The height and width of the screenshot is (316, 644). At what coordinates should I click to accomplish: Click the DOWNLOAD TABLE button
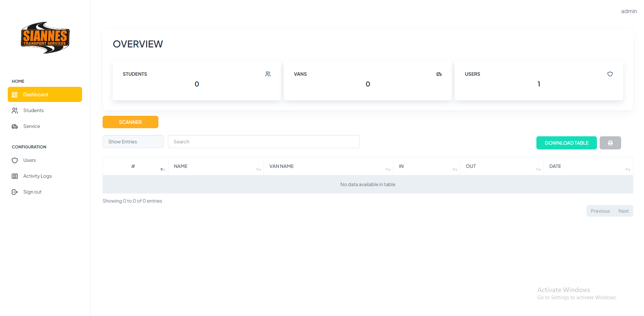pos(566,143)
